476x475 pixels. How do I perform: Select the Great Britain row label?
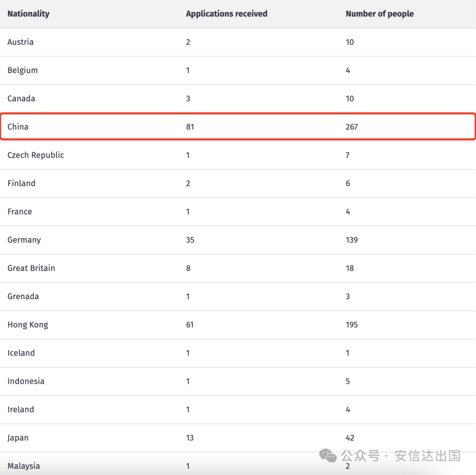point(31,268)
